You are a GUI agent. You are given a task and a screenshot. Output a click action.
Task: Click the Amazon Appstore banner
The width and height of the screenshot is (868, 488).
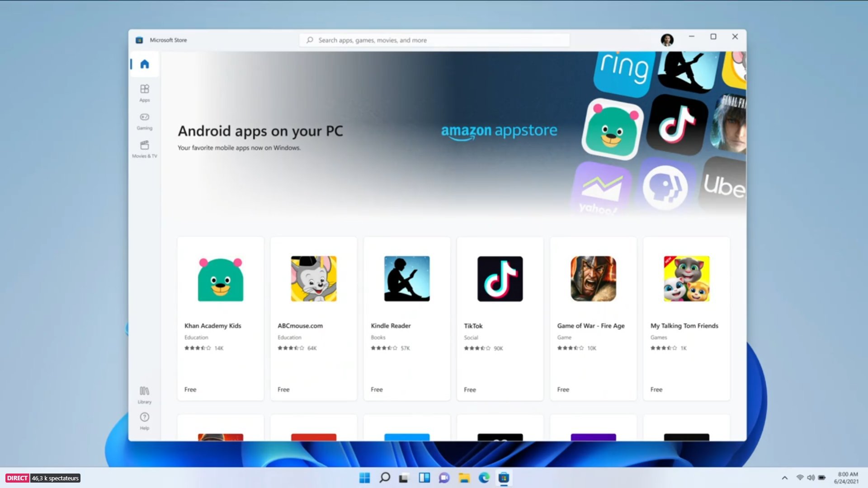pyautogui.click(x=498, y=131)
